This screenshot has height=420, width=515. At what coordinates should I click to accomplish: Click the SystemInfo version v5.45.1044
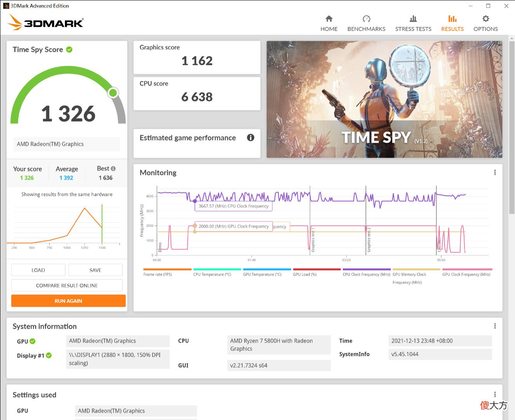(440, 354)
